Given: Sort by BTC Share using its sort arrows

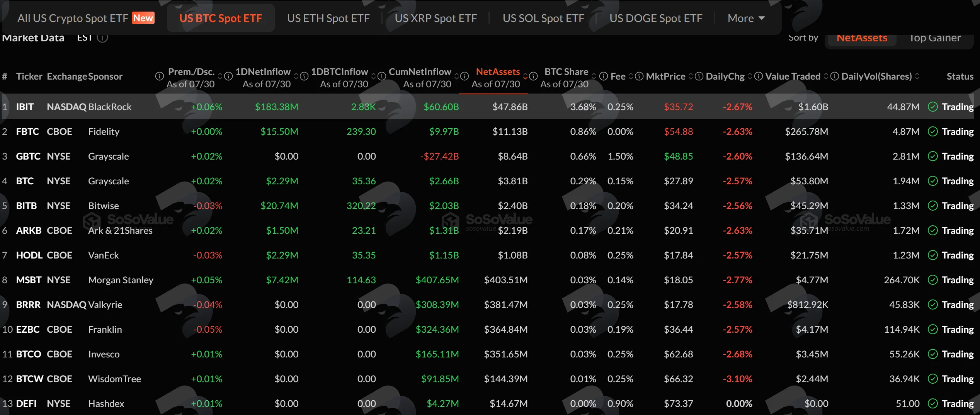Looking at the screenshot, I should coord(594,76).
